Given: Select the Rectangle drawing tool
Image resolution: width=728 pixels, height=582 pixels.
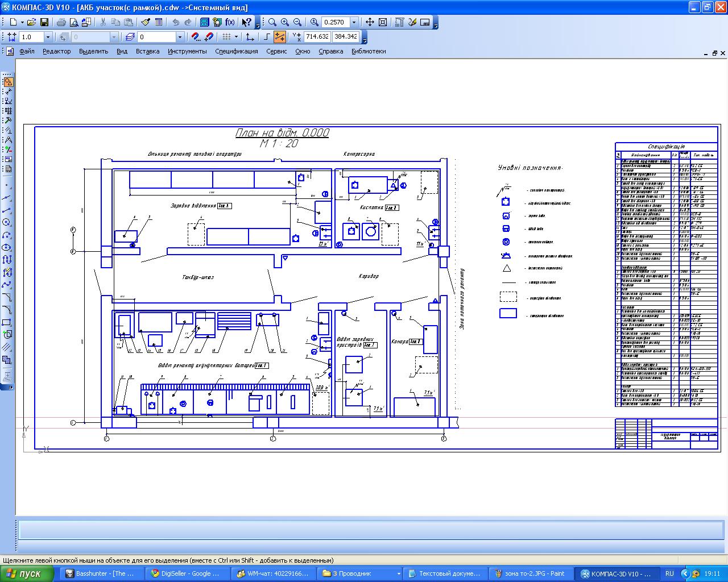Looking at the screenshot, I should (7, 322).
